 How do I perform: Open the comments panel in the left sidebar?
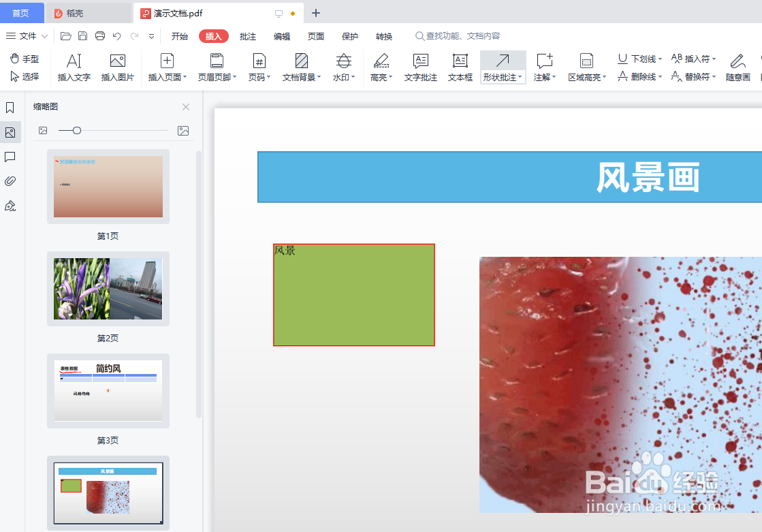pos(10,157)
